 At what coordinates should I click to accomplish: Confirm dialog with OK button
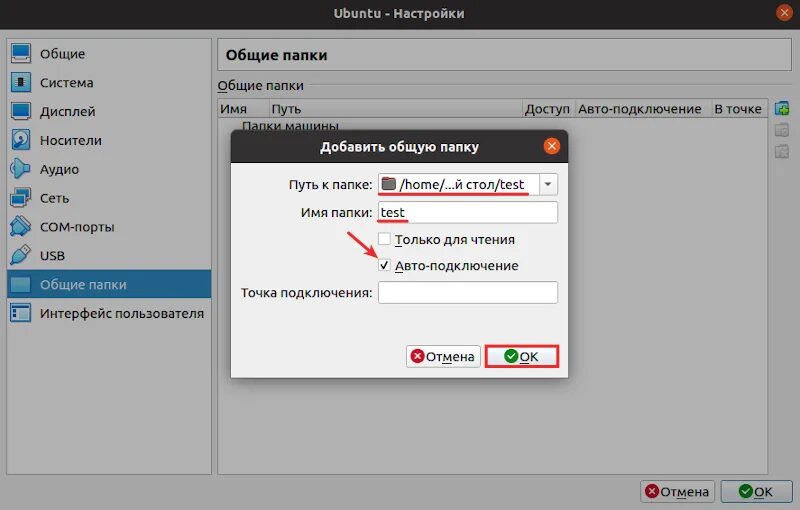point(521,356)
